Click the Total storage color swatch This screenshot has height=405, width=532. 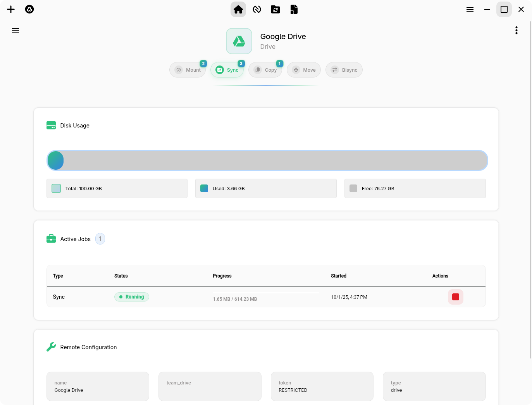point(56,188)
